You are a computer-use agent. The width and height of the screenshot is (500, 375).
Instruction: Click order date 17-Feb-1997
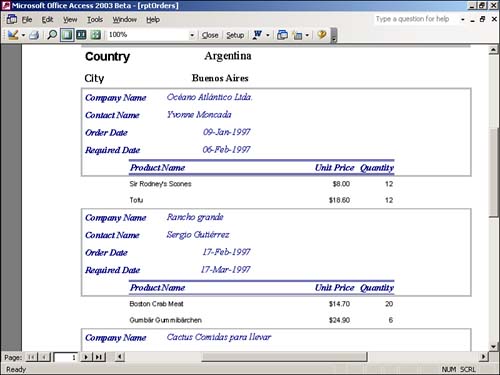coord(226,252)
